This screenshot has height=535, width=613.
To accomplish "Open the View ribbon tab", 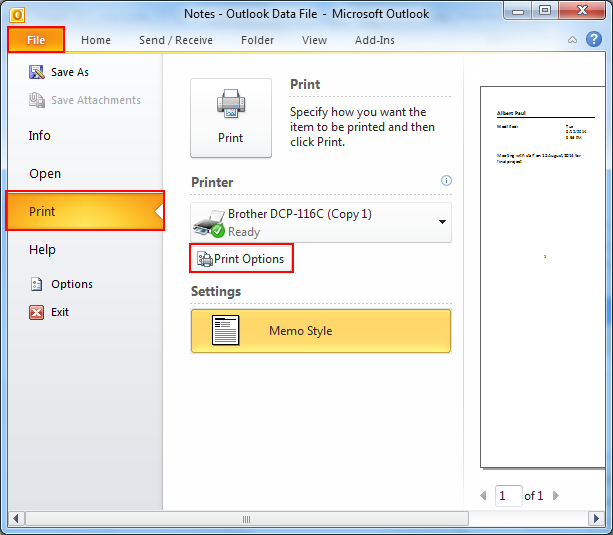I will (x=314, y=40).
